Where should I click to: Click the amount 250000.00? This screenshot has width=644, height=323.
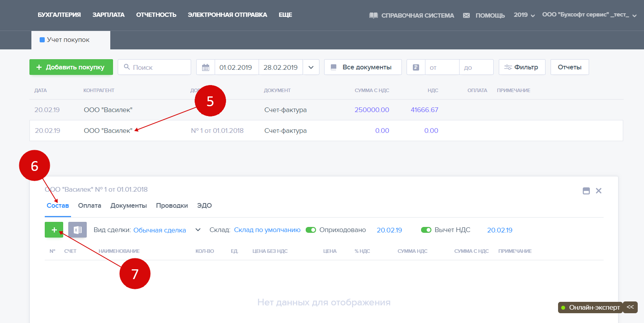[x=372, y=110]
